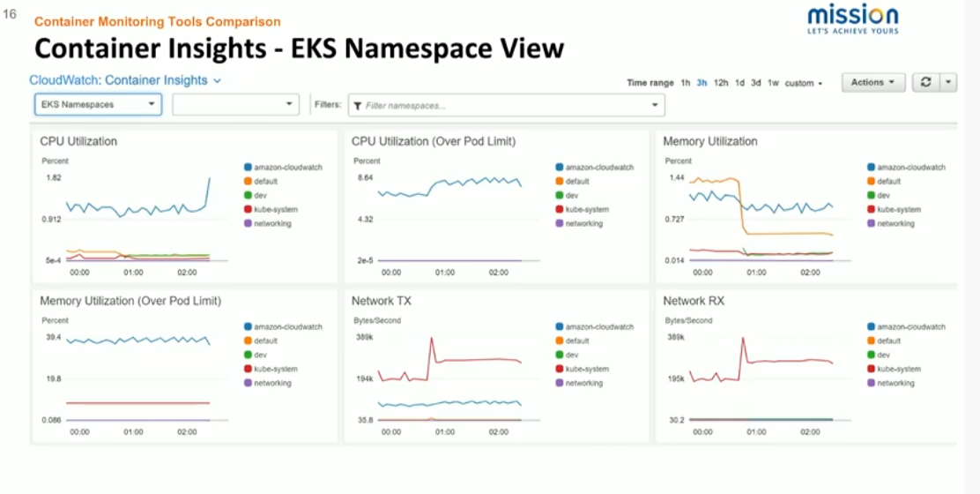
Task: Click the CloudWatch breadcrumb link
Action: tap(64, 80)
